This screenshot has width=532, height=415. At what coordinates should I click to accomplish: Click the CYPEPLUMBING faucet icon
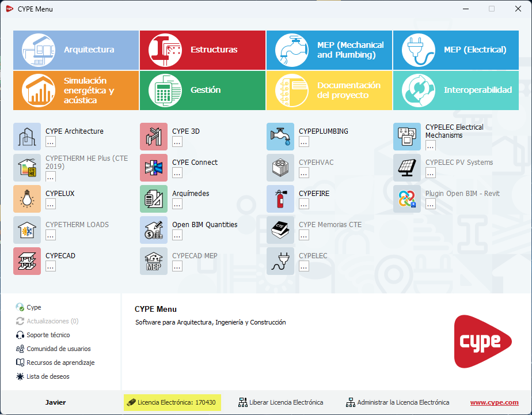280,137
